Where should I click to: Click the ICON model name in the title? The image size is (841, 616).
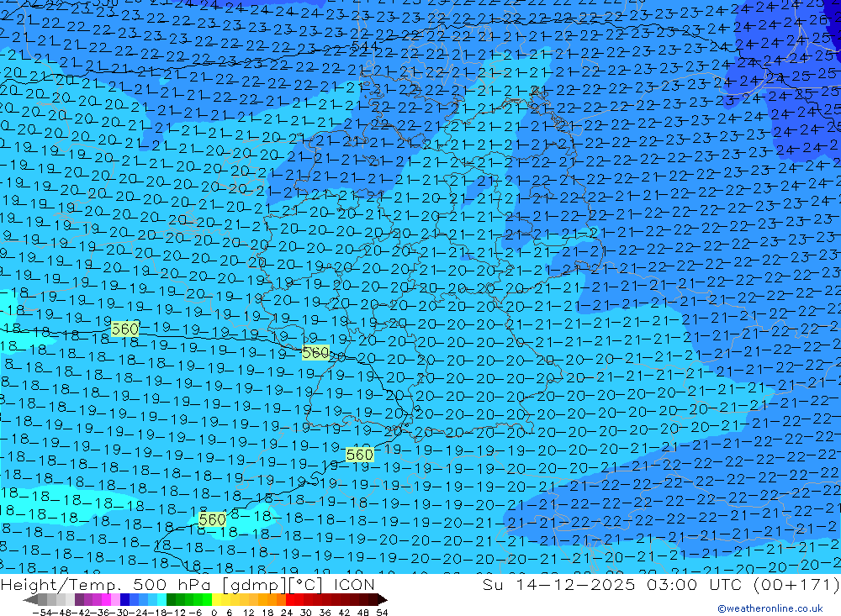(x=354, y=584)
